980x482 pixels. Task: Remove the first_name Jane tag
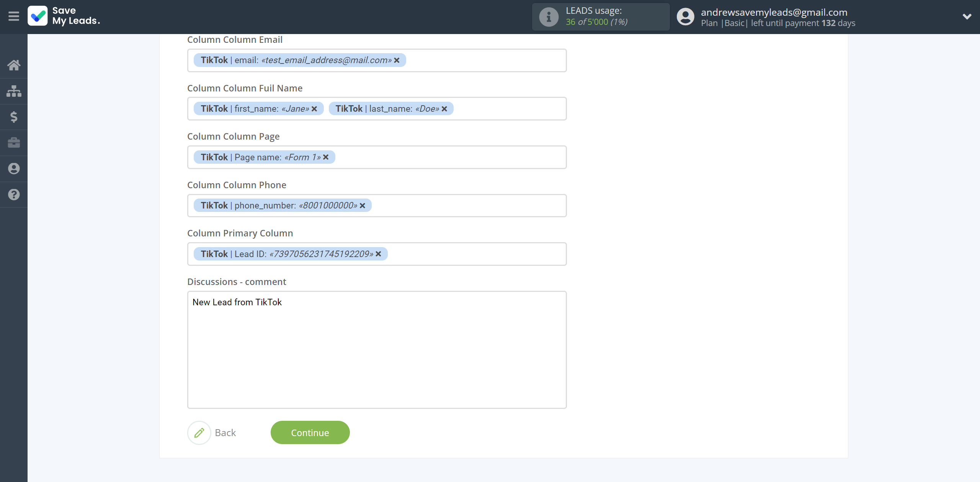pos(314,109)
